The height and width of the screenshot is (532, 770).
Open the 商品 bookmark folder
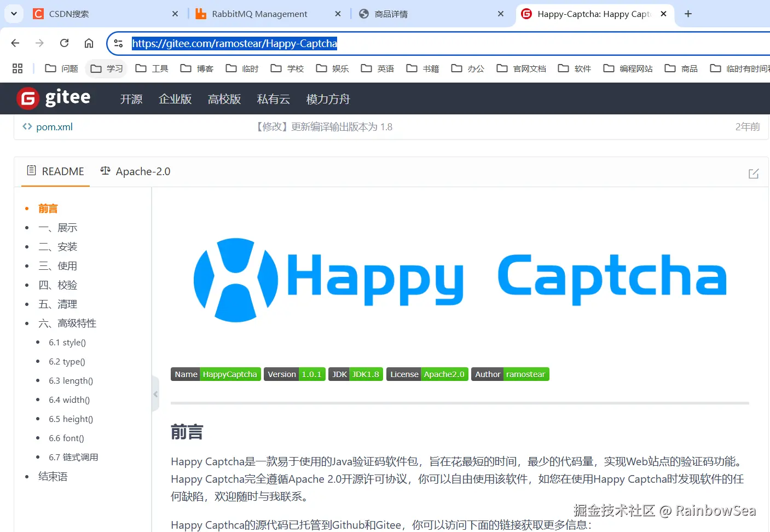point(681,68)
